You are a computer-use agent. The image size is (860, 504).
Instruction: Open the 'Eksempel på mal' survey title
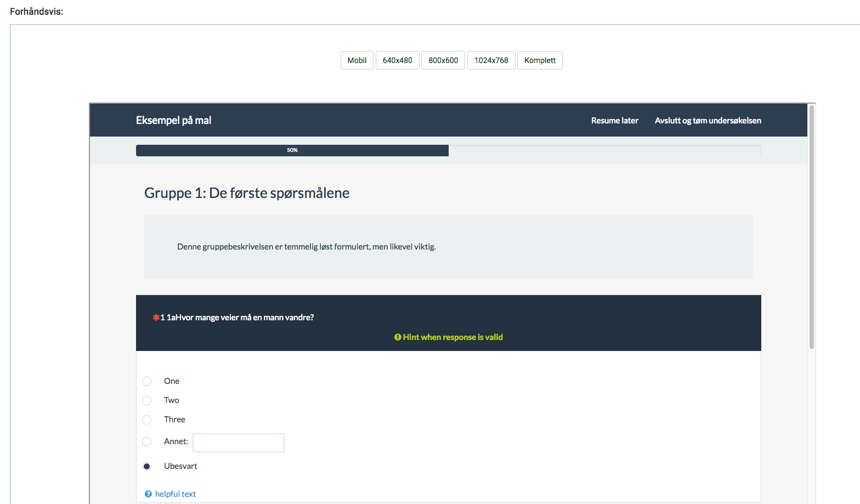[x=173, y=121]
